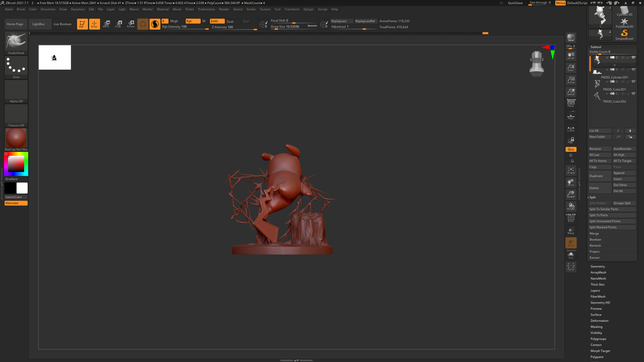
Task: Click the Duplicate subtool button
Action: click(600, 176)
